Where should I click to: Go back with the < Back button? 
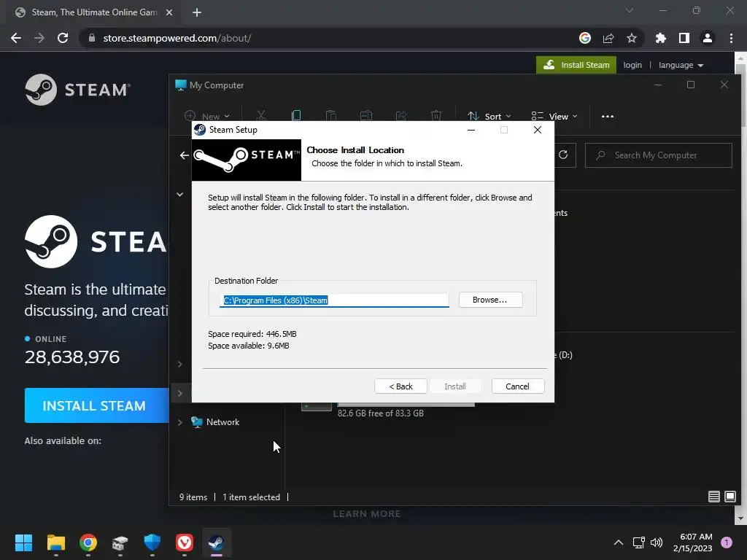tap(400, 386)
